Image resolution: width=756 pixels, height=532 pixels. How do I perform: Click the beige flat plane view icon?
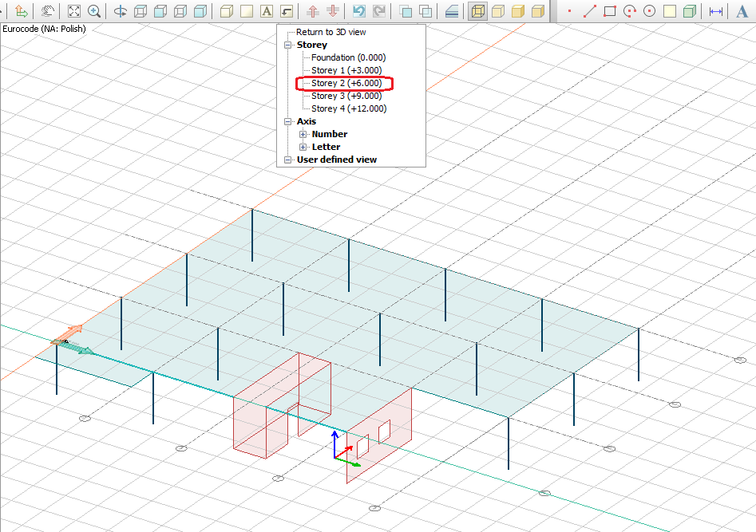[247, 11]
